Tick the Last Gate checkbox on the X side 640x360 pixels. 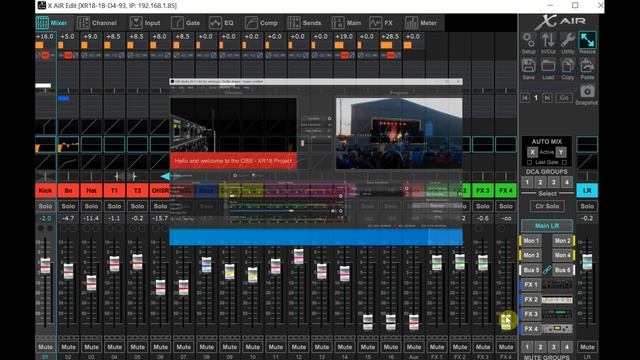click(530, 162)
